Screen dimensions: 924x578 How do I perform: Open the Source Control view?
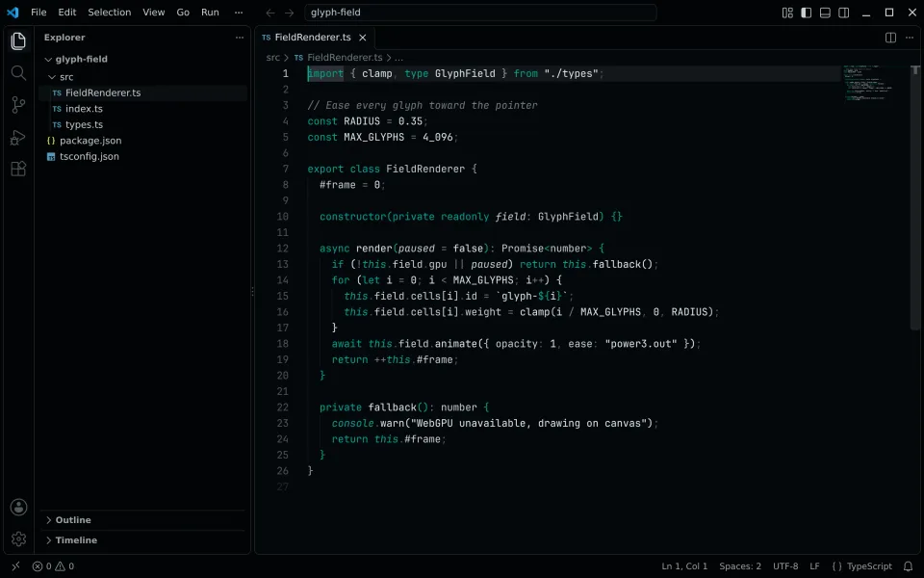[x=18, y=105]
